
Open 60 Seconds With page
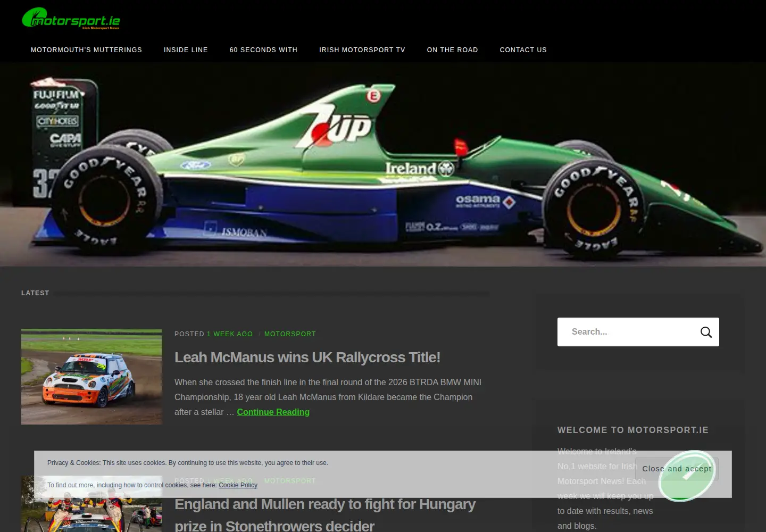tap(263, 50)
